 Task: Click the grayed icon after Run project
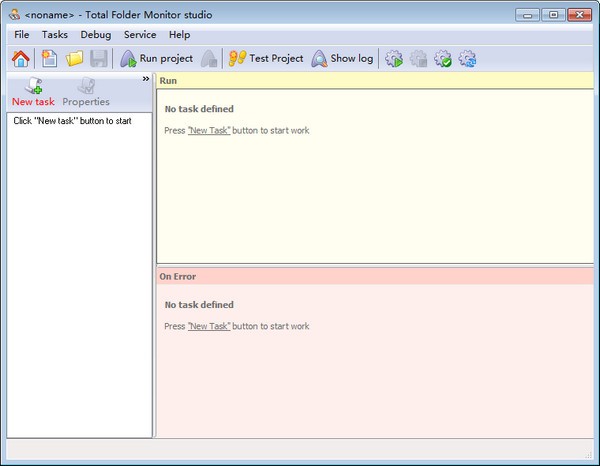[209, 59]
